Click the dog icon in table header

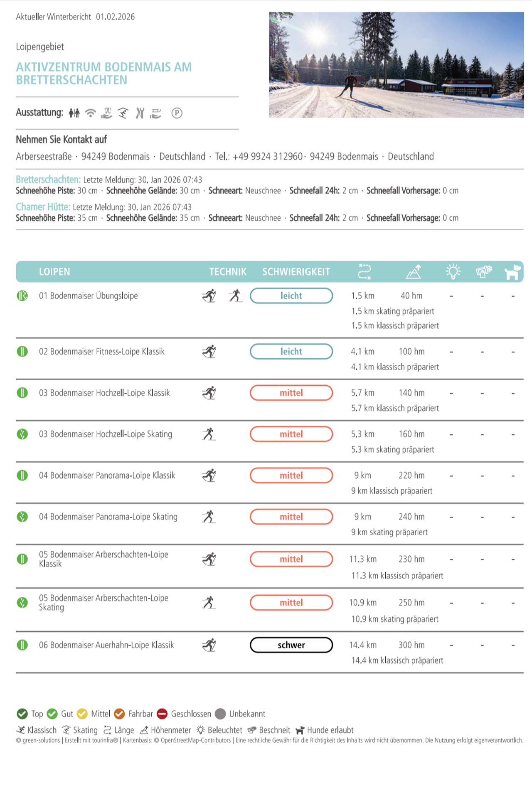point(512,272)
